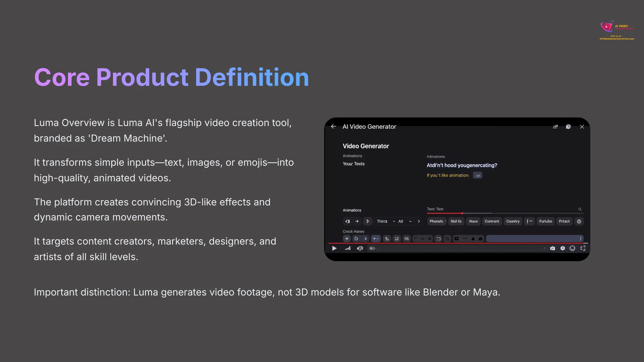Open the All dropdown
Viewport: 644px width, 362px height.
pyautogui.click(x=405, y=221)
